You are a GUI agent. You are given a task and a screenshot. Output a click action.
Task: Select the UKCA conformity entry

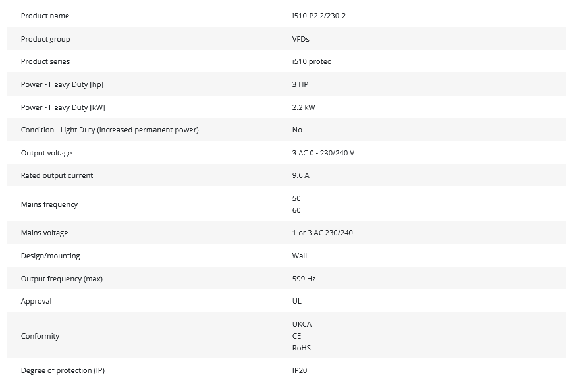(x=302, y=324)
